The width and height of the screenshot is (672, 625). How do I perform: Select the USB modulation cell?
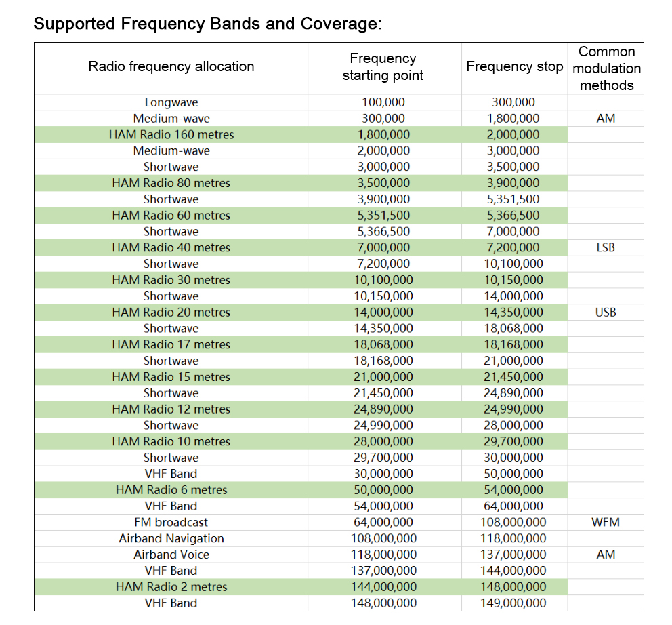(606, 312)
